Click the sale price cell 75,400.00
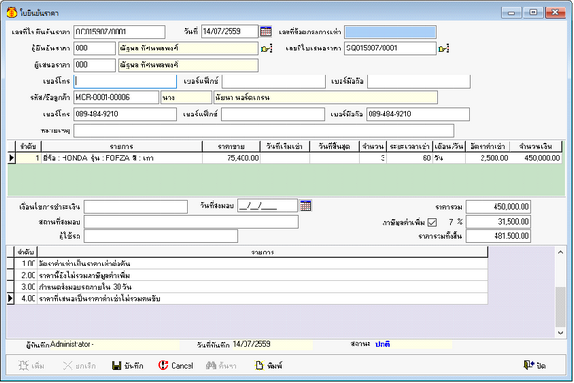 [x=231, y=158]
